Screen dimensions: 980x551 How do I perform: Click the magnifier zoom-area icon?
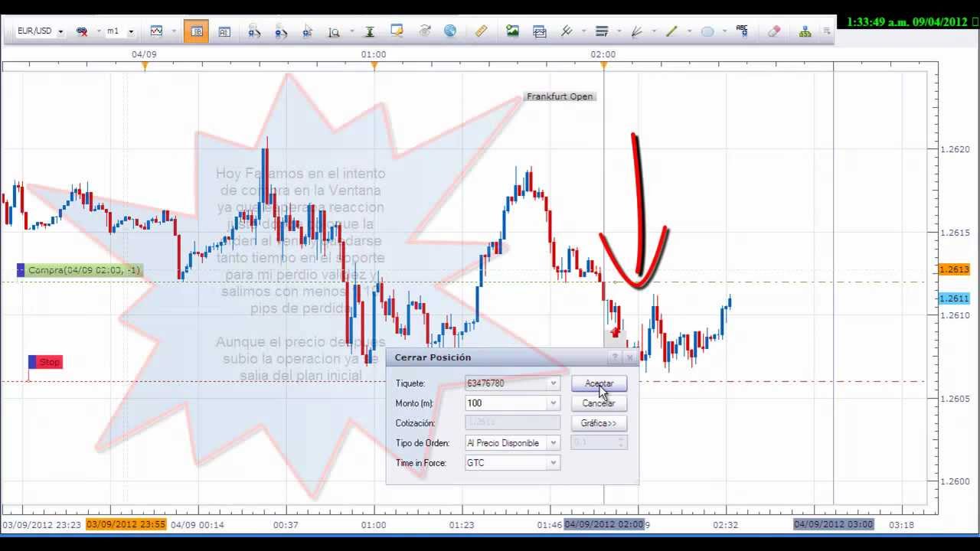[334, 31]
